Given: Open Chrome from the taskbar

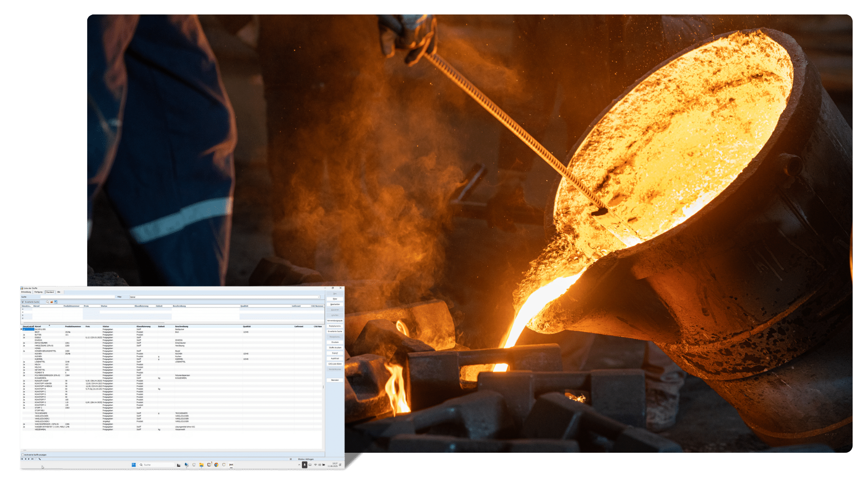Looking at the screenshot, I should coord(216,465).
